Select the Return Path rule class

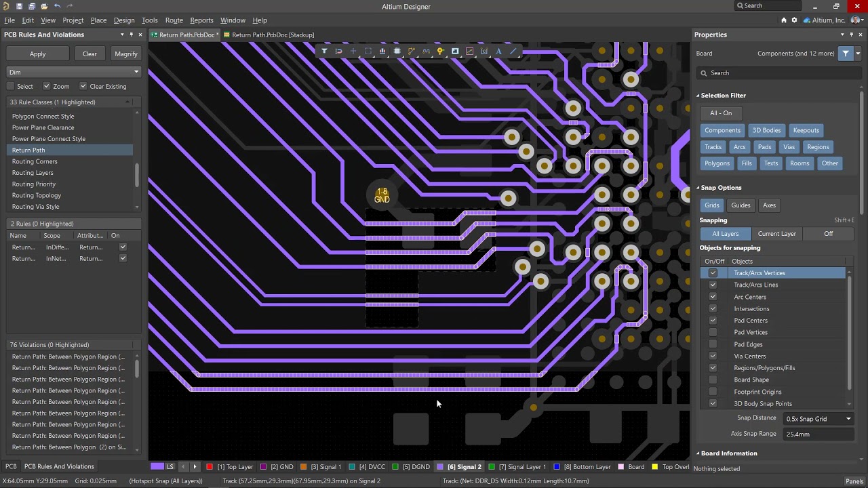tap(70, 150)
